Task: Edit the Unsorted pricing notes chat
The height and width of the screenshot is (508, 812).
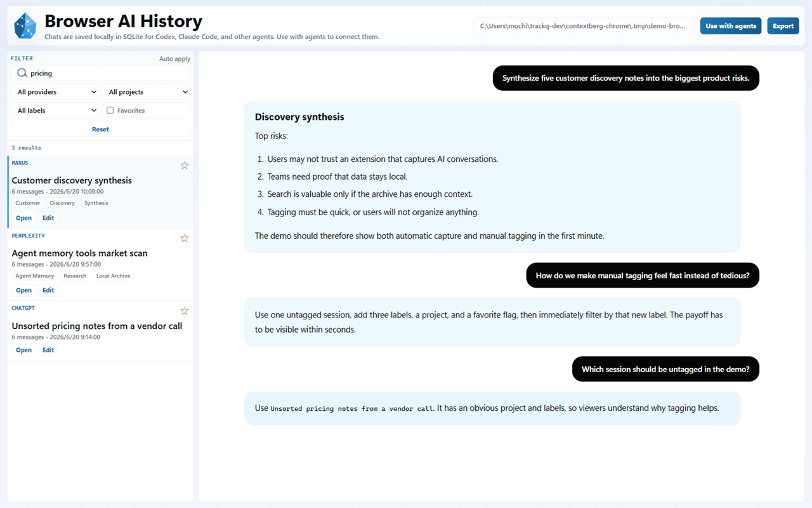Action: click(x=48, y=350)
